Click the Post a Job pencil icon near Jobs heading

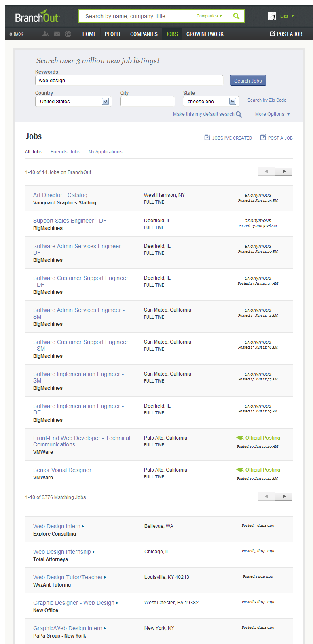point(263,138)
